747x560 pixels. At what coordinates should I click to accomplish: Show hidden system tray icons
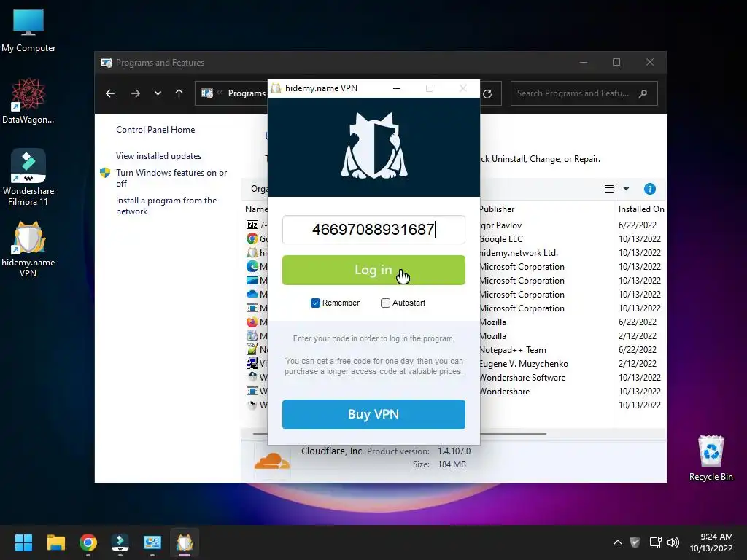(x=617, y=542)
